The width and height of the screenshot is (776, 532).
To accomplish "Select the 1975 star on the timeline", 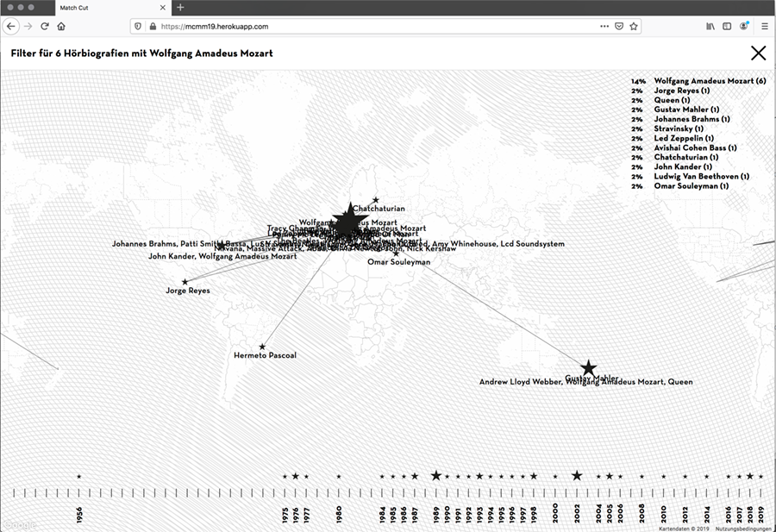I will 285,477.
